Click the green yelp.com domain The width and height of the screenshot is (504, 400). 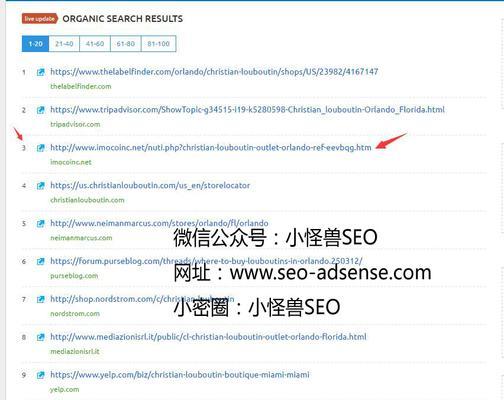pyautogui.click(x=65, y=390)
